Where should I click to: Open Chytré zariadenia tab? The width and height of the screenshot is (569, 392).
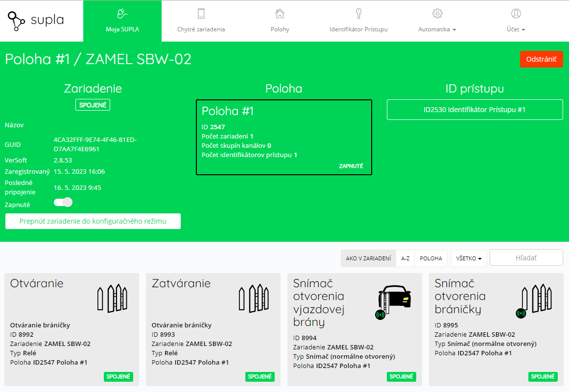tap(201, 21)
